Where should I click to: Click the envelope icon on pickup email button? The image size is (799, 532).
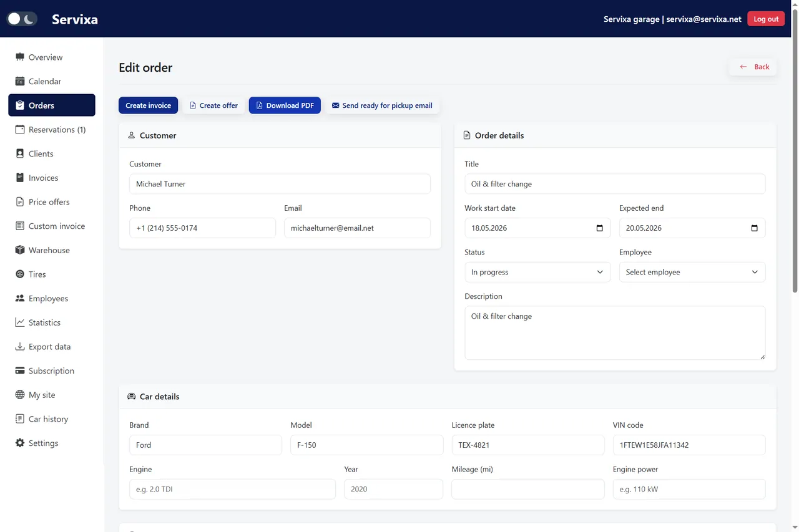(335, 105)
